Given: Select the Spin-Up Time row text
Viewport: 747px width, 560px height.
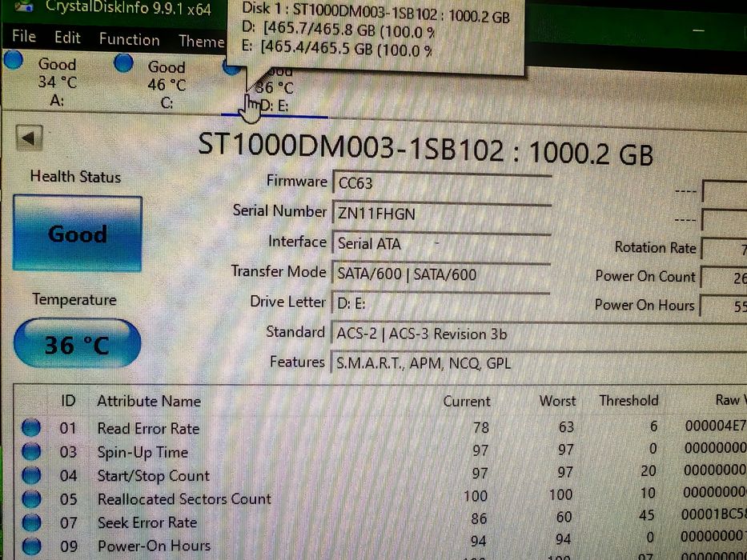Looking at the screenshot, I should click(x=143, y=452).
